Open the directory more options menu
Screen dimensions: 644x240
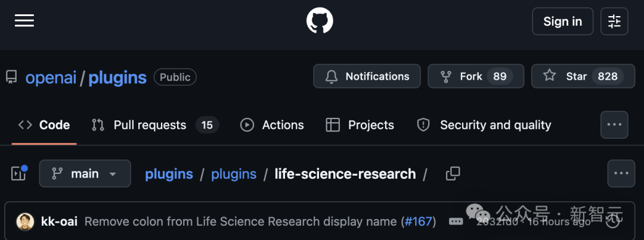click(621, 174)
